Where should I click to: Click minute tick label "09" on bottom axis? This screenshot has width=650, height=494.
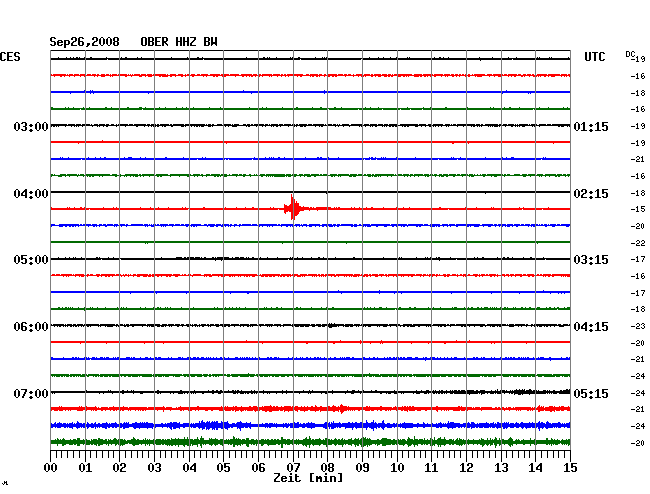pos(362,468)
